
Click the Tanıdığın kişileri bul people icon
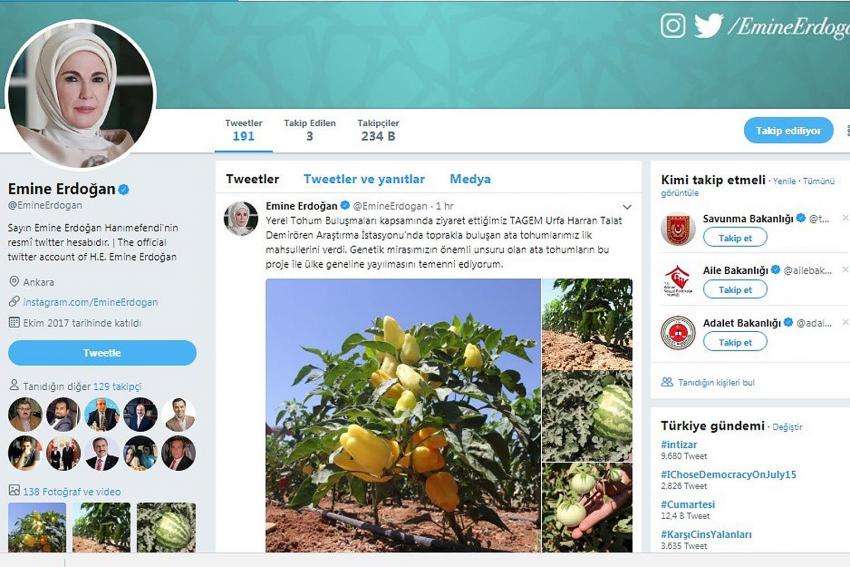click(667, 382)
